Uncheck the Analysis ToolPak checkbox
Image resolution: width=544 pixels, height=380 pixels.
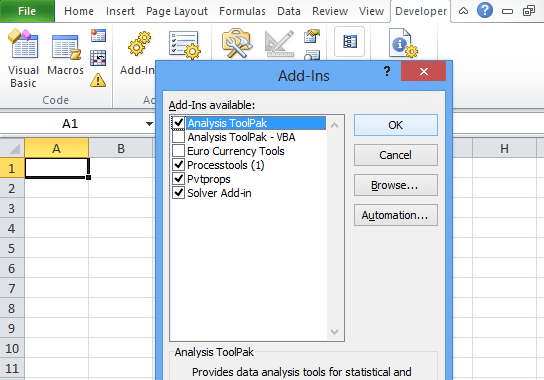178,123
